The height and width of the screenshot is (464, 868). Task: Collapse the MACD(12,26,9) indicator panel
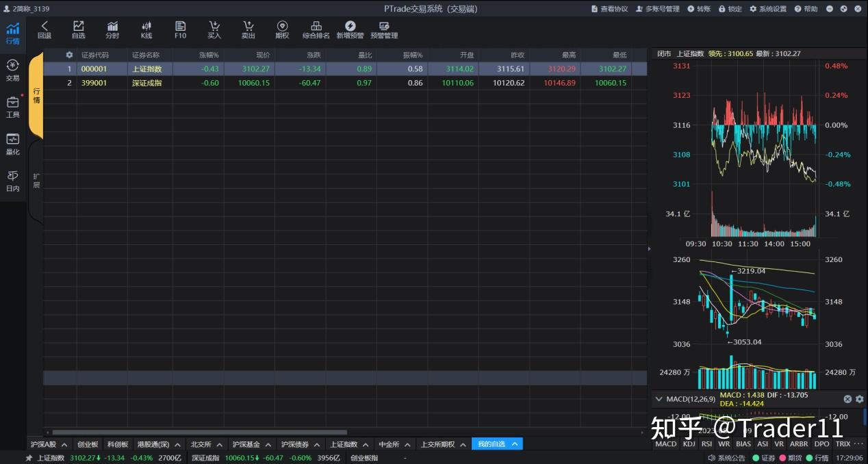659,399
